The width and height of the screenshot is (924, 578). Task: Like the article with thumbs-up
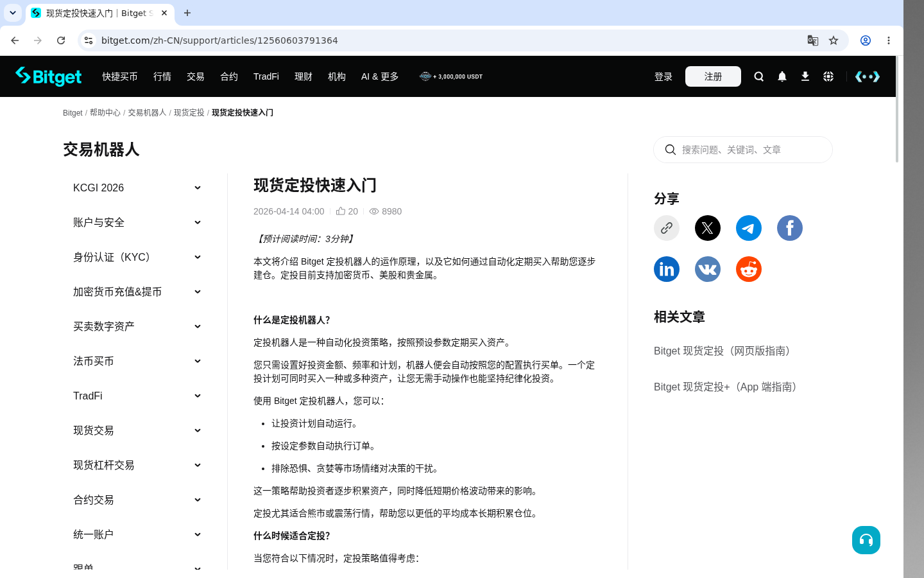pos(341,211)
